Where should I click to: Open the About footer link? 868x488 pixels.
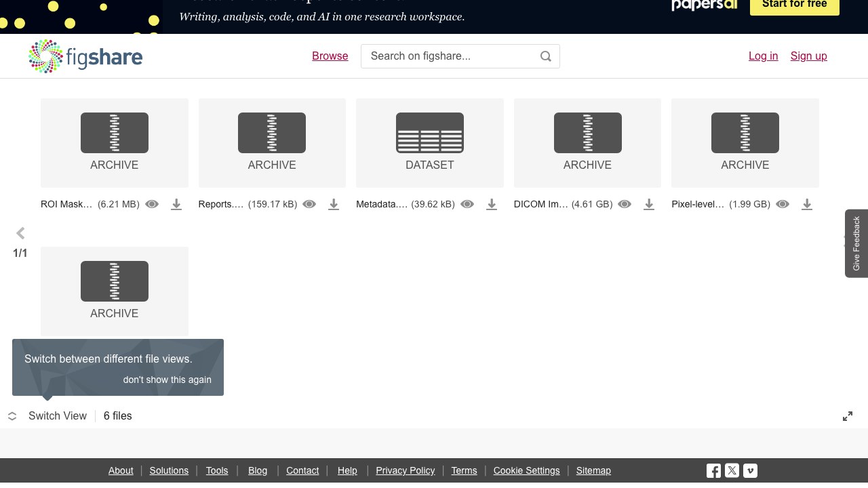[x=121, y=470]
